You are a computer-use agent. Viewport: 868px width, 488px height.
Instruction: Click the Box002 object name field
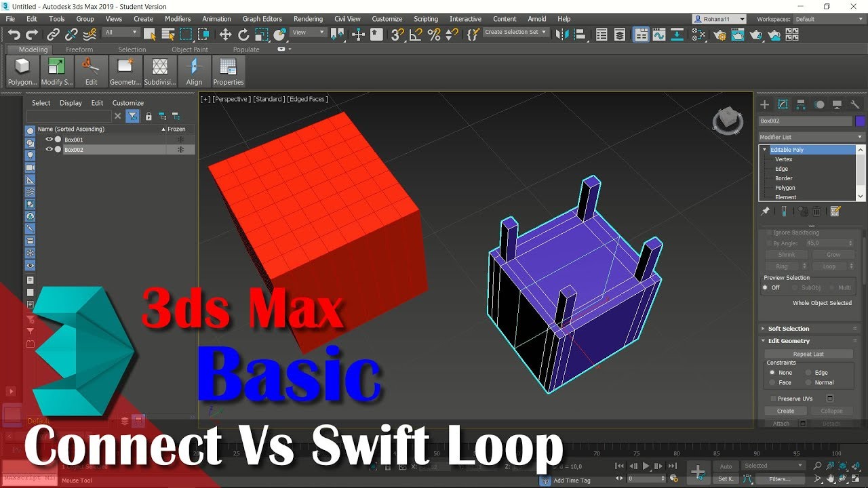(805, 121)
